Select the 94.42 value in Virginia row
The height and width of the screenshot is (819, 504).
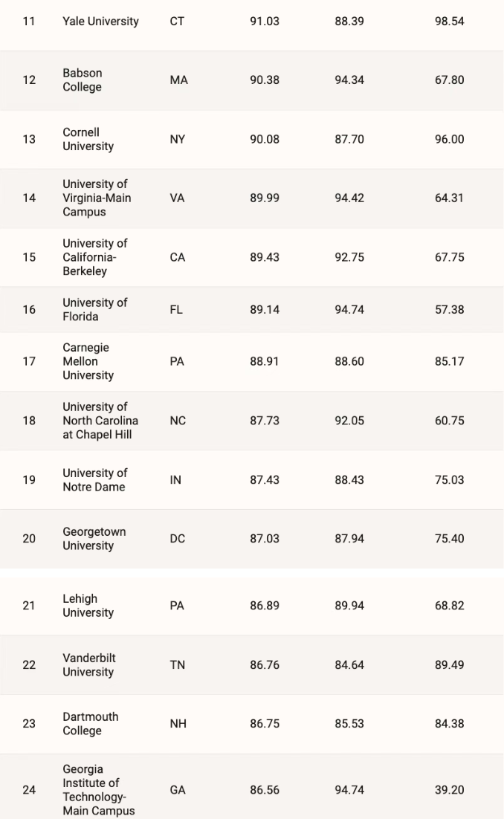(349, 198)
